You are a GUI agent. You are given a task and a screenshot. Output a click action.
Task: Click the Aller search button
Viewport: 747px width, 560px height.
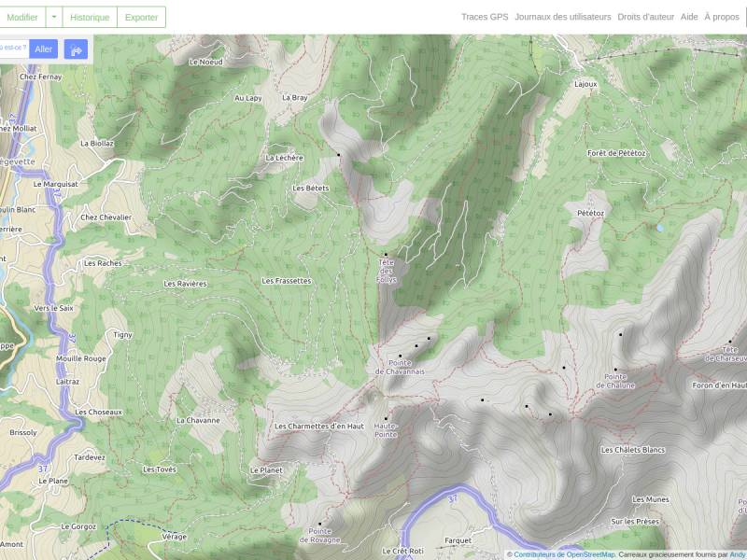(43, 49)
